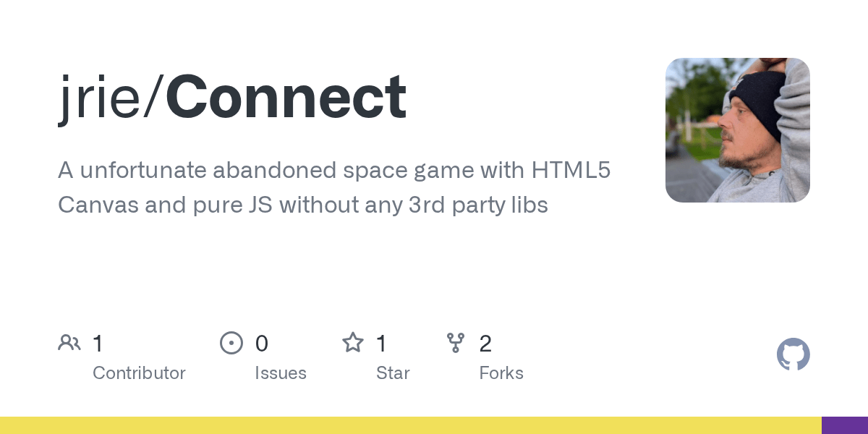Image resolution: width=868 pixels, height=434 pixels.
Task: Click the owner name "jrie"
Action: [x=101, y=98]
